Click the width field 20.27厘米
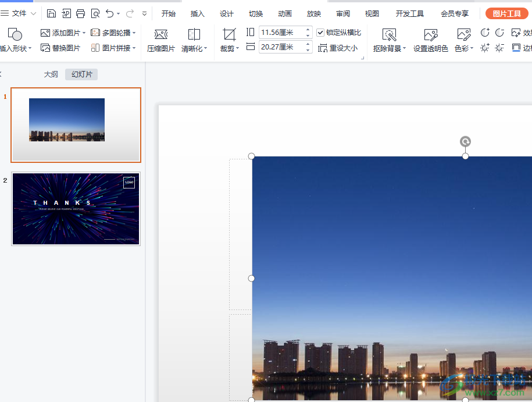The image size is (532, 402). coord(281,47)
